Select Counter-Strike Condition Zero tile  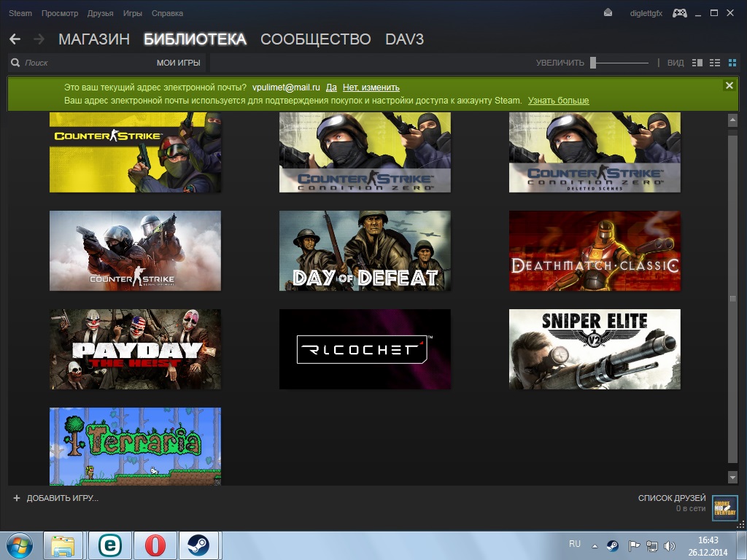pos(365,152)
